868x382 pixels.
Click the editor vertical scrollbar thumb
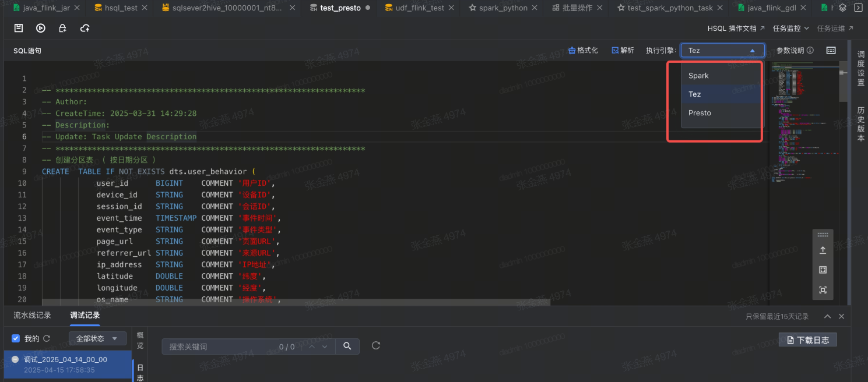844,82
